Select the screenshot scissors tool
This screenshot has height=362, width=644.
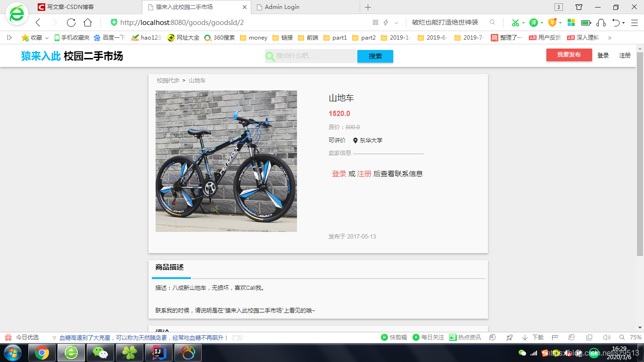point(515,22)
